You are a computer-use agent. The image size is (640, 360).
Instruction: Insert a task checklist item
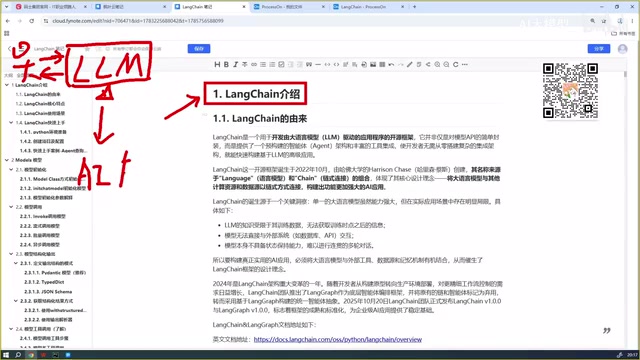pos(281,64)
